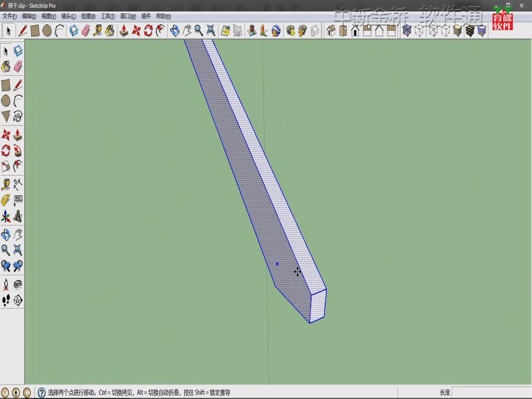The width and height of the screenshot is (532, 399).
Task: Choose the Zoom magnifier in the top toolbar
Action: coord(199,31)
